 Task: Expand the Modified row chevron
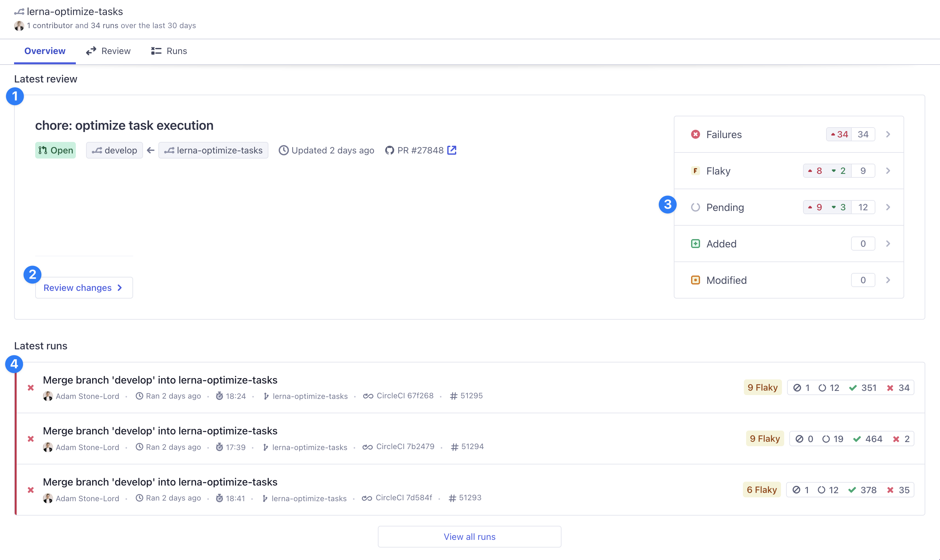click(x=888, y=280)
